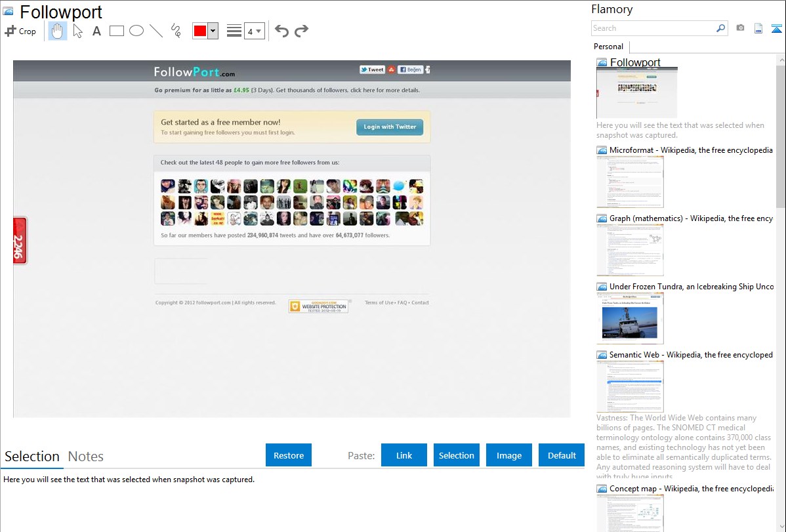Click the Paste Default button
Screen dimensions: 786x532
pos(562,455)
